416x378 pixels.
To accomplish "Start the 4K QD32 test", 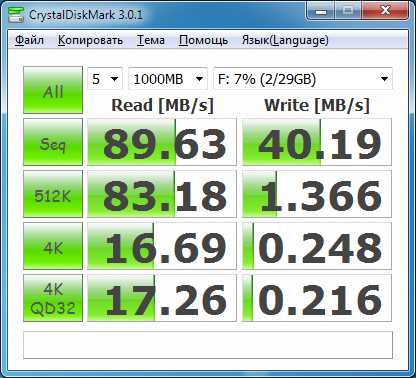I will pyautogui.click(x=53, y=298).
